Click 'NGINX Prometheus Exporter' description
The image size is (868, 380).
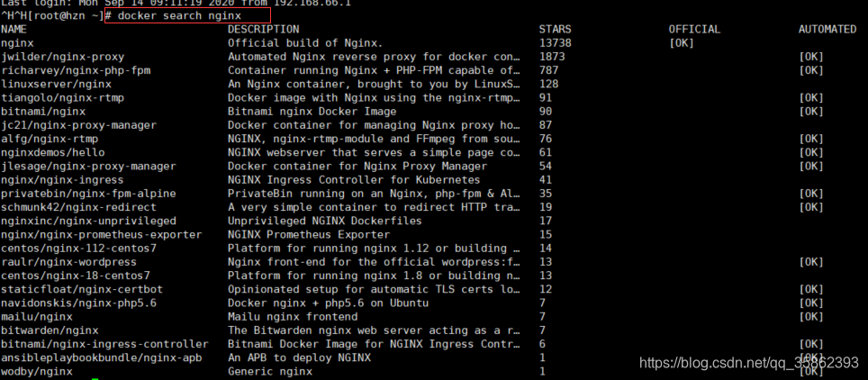(x=309, y=235)
